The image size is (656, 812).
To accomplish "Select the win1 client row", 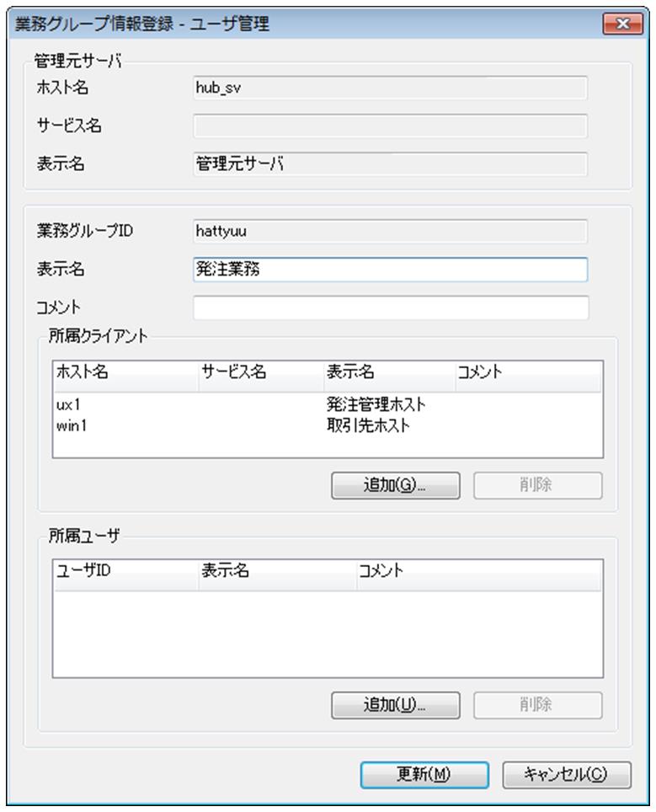I will [x=328, y=425].
